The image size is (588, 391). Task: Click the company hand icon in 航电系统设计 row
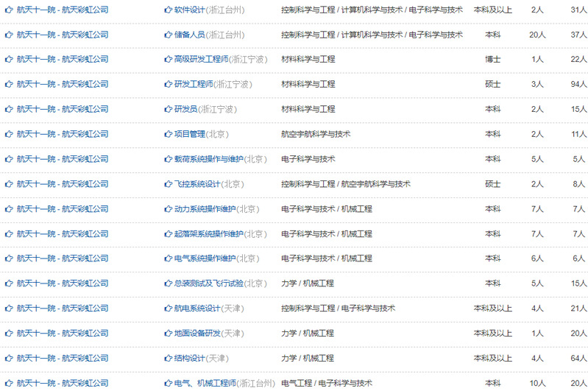pyautogui.click(x=9, y=308)
